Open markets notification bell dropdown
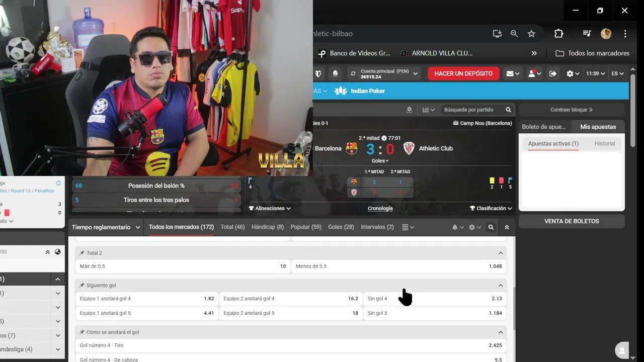This screenshot has height=362, width=644. pos(457,227)
